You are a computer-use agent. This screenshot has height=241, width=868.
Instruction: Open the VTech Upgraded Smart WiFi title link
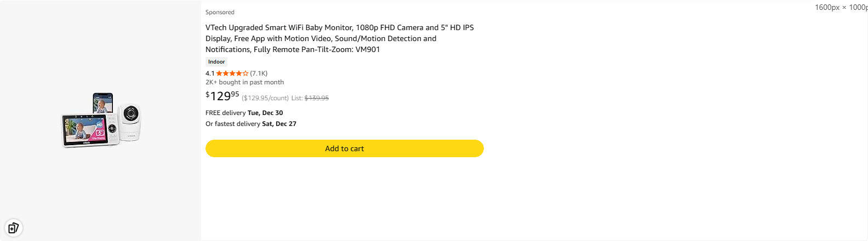(339, 27)
